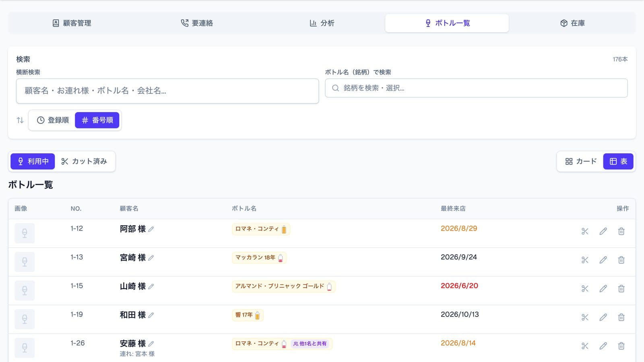This screenshot has height=362, width=644.
Task: Delete bottle row 1-13
Action: click(x=621, y=260)
